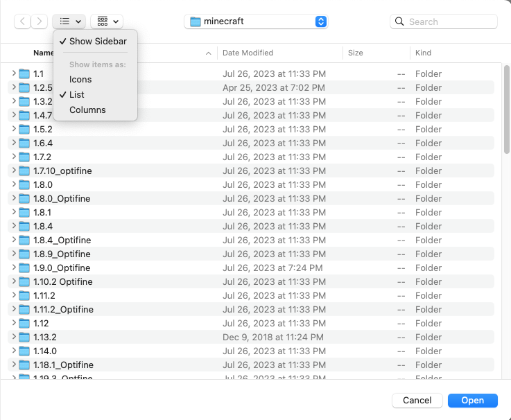Select the 1.5.2 folder icon
Screen dimensions: 511x420
click(x=24, y=130)
